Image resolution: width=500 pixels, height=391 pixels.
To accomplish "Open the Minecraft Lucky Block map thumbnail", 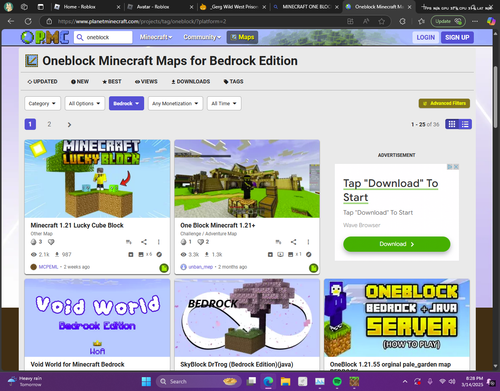I will click(97, 179).
